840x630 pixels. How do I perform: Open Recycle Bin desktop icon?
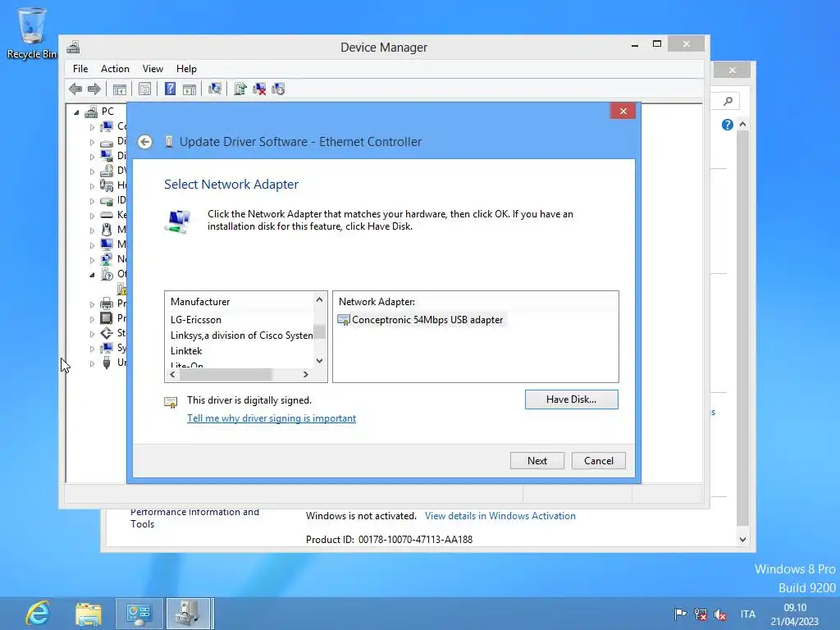31,34
